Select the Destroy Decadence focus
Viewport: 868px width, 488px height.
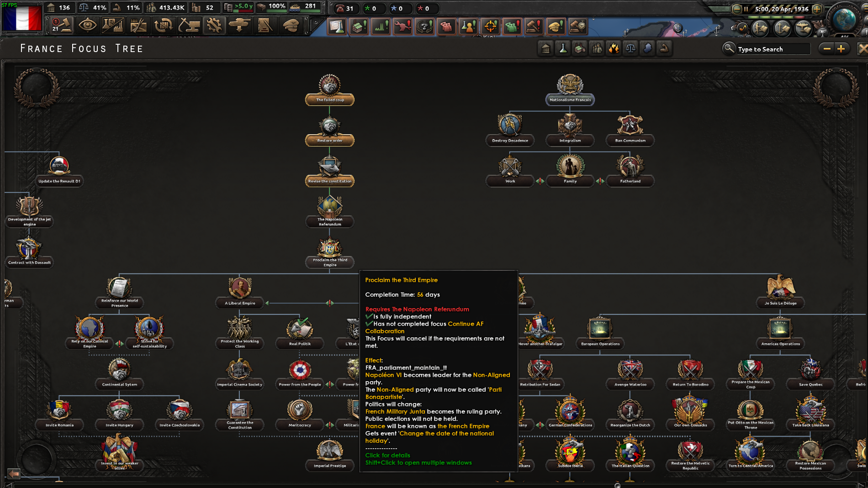pyautogui.click(x=510, y=131)
